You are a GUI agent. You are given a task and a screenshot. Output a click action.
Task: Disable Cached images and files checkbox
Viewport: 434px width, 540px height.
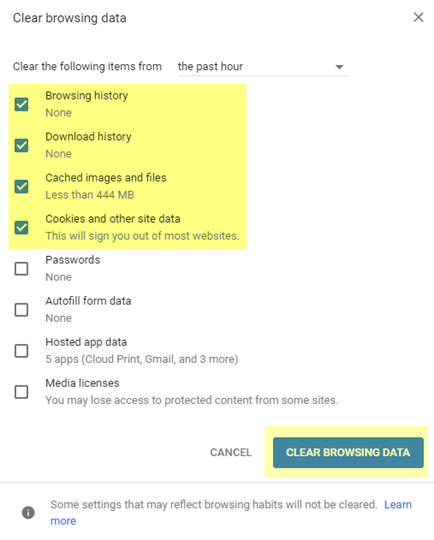pyautogui.click(x=21, y=186)
